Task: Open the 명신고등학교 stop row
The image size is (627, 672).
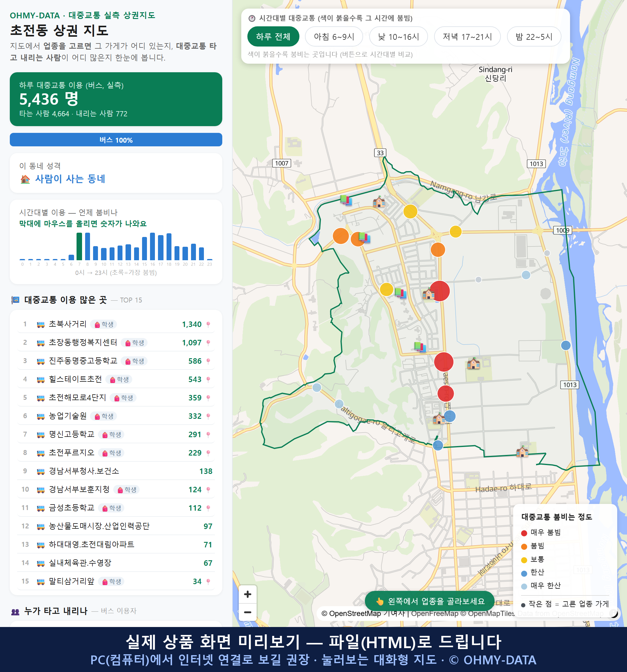Action: point(116,434)
